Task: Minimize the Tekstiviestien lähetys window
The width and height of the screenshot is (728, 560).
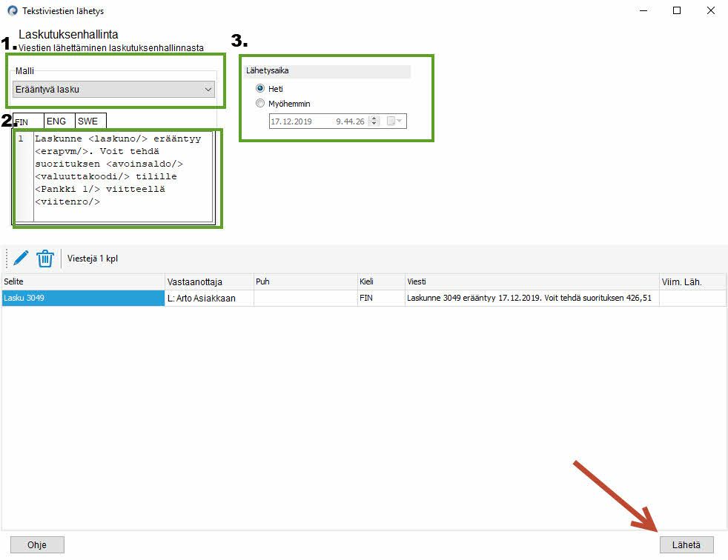Action: pos(643,10)
